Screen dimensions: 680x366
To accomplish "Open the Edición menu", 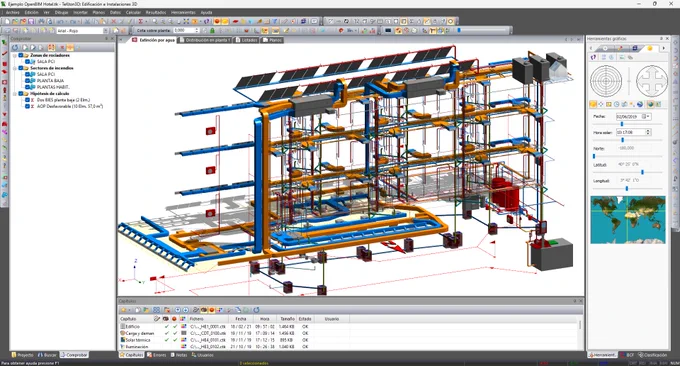I will tap(31, 13).
